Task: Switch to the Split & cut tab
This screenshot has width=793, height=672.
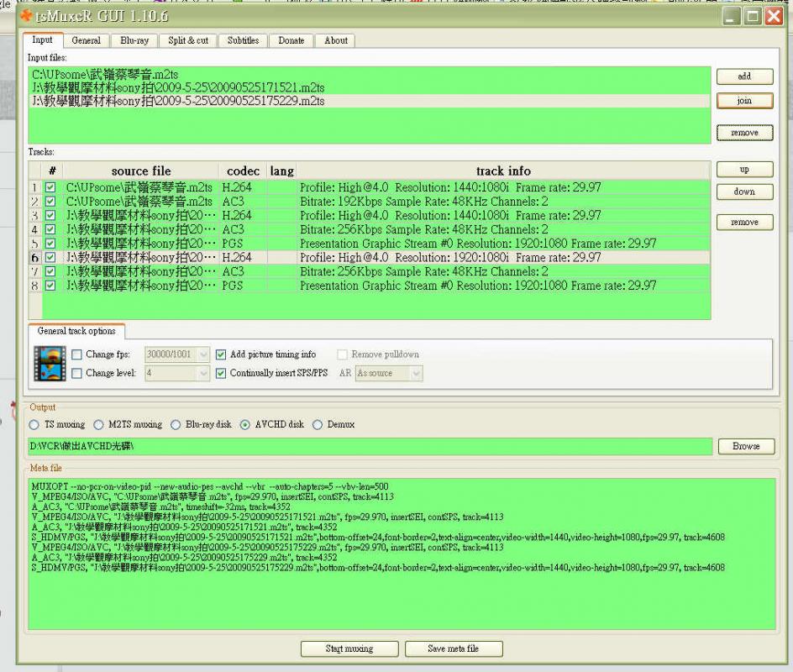Action: tap(188, 40)
